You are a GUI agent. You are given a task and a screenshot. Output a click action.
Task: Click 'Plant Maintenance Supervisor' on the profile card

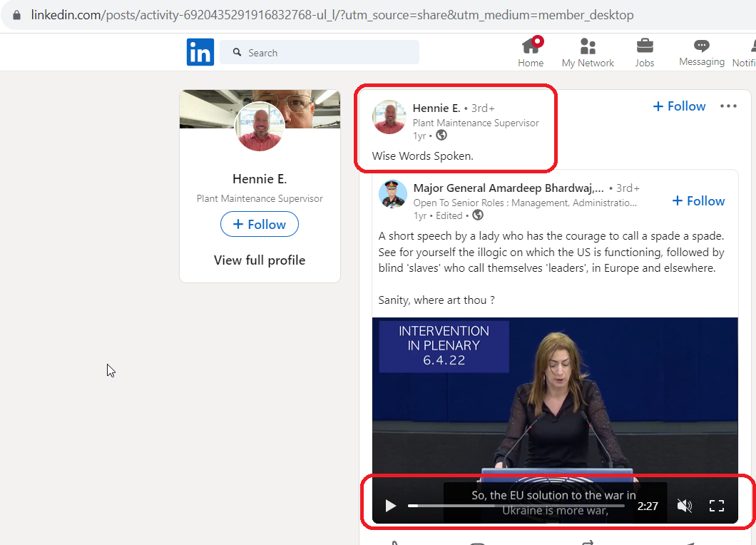tap(260, 198)
